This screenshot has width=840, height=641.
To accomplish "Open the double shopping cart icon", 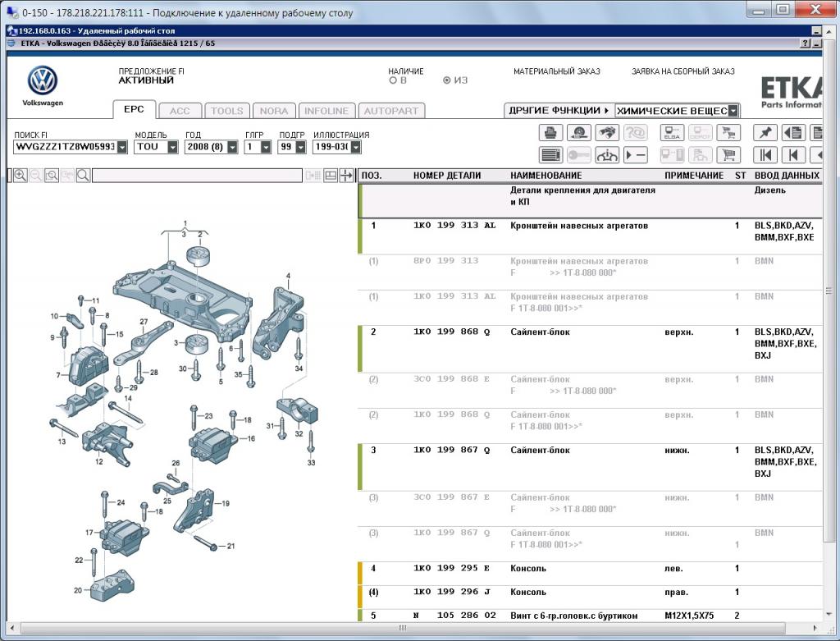I will point(728,132).
